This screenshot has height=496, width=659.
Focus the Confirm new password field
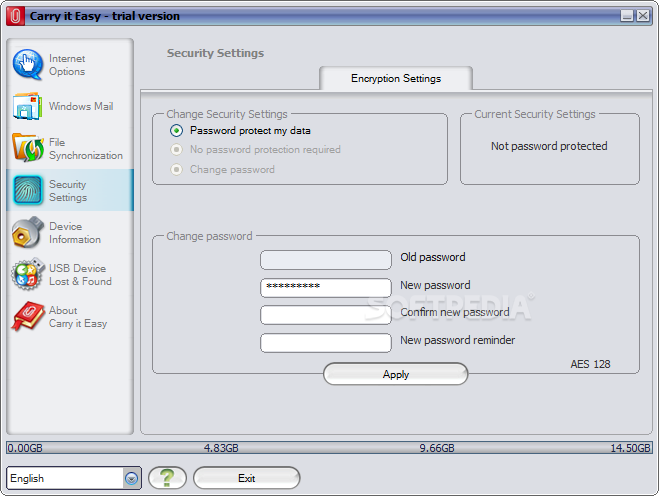(326, 315)
